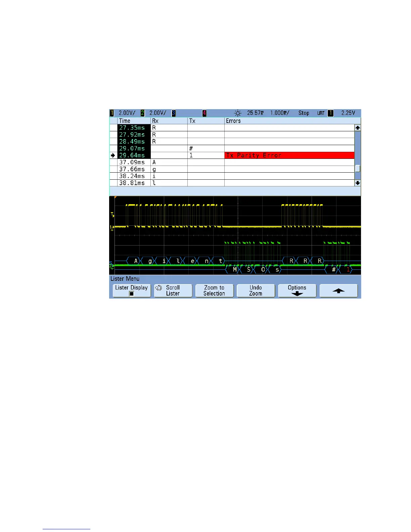Click the Time column header
Viewport: 411px width, 532px height.
[x=134, y=121]
